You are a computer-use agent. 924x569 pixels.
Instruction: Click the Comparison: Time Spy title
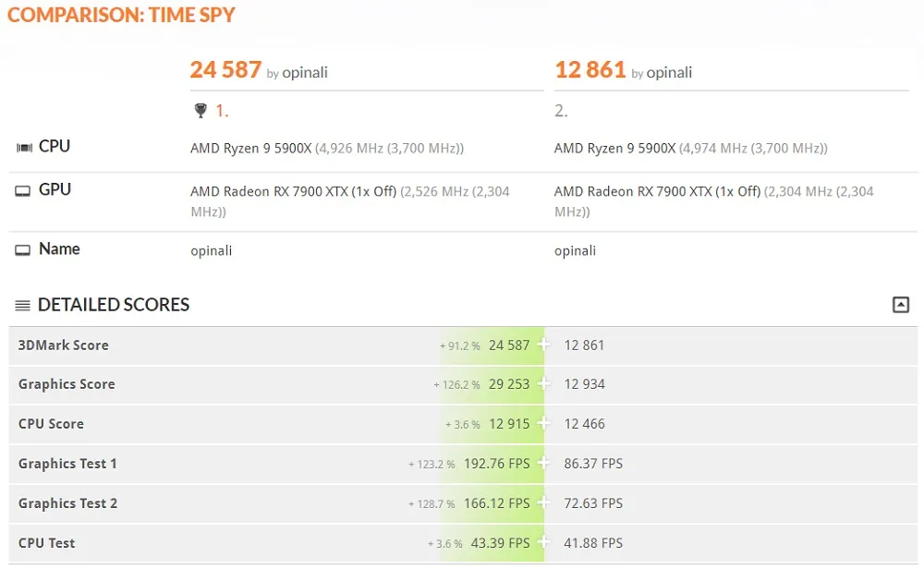click(121, 15)
